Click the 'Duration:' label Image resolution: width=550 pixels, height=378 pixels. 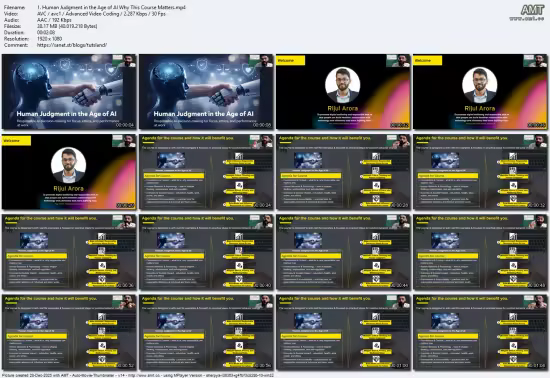(13, 32)
